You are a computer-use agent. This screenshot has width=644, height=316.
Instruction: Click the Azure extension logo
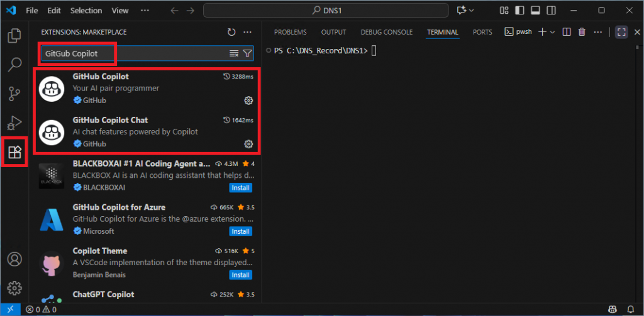tap(52, 219)
